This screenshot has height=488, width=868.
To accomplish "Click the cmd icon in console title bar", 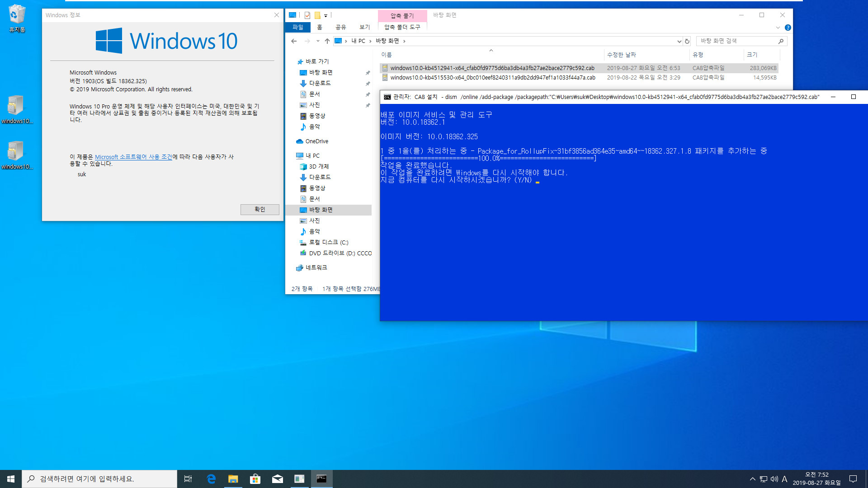I will click(x=387, y=97).
